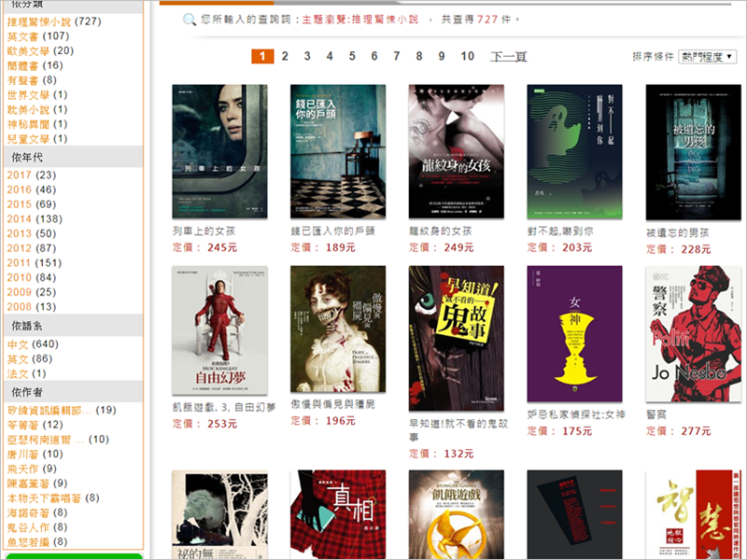This screenshot has width=747, height=560.
Task: Select the 有聲書 category filter
Action: click(25, 80)
